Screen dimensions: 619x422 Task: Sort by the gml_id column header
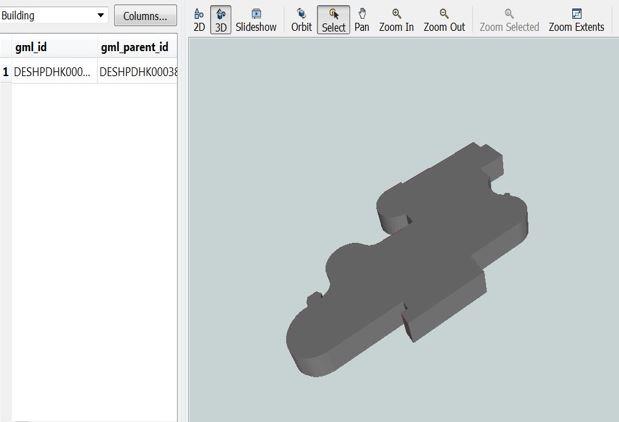54,47
